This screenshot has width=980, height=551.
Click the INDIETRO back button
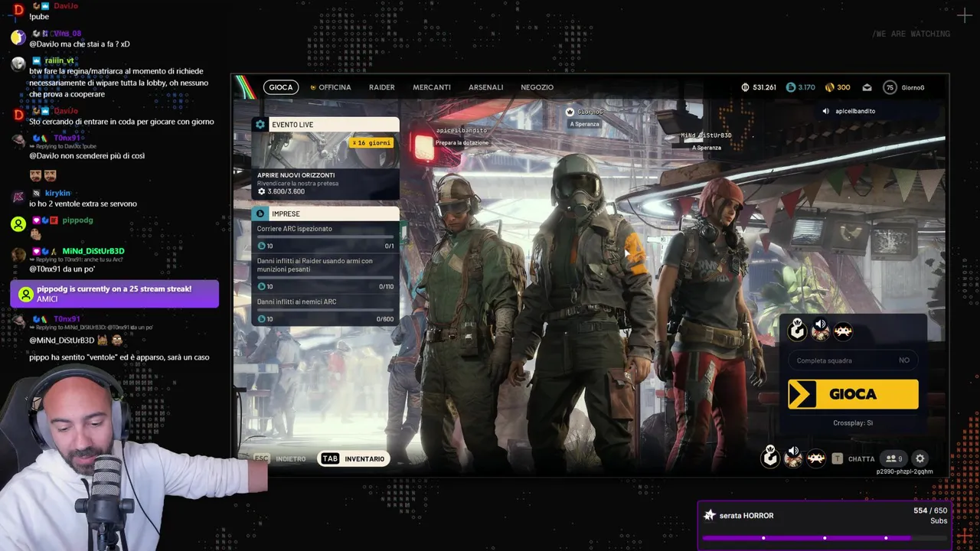(x=291, y=459)
